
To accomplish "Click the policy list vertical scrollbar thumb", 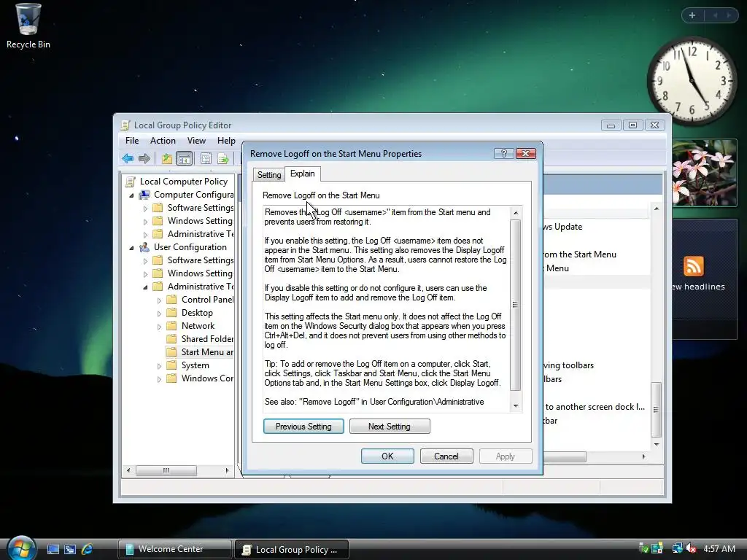I will [656, 410].
